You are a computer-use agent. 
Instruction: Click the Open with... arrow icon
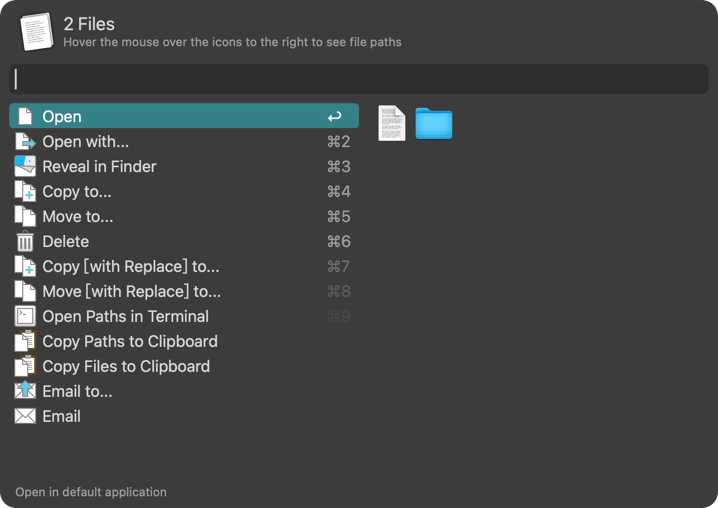25,142
